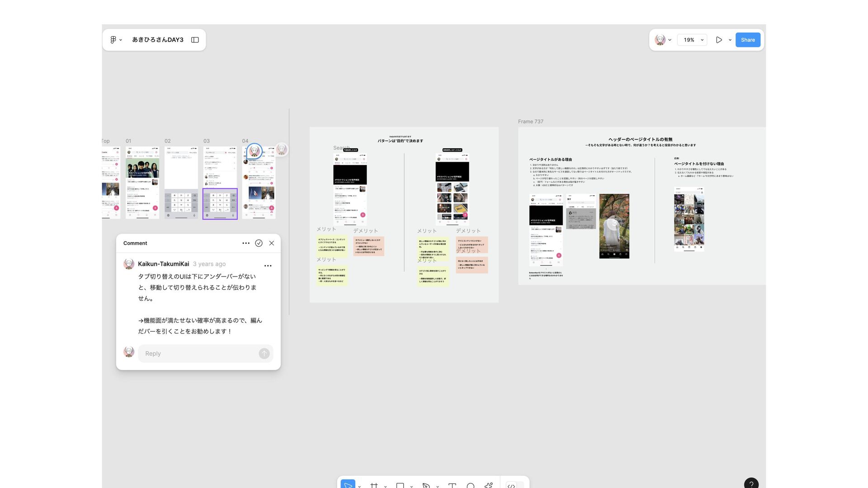This screenshot has height=488, width=868.
Task: Click the Reply input field
Action: pos(199,353)
